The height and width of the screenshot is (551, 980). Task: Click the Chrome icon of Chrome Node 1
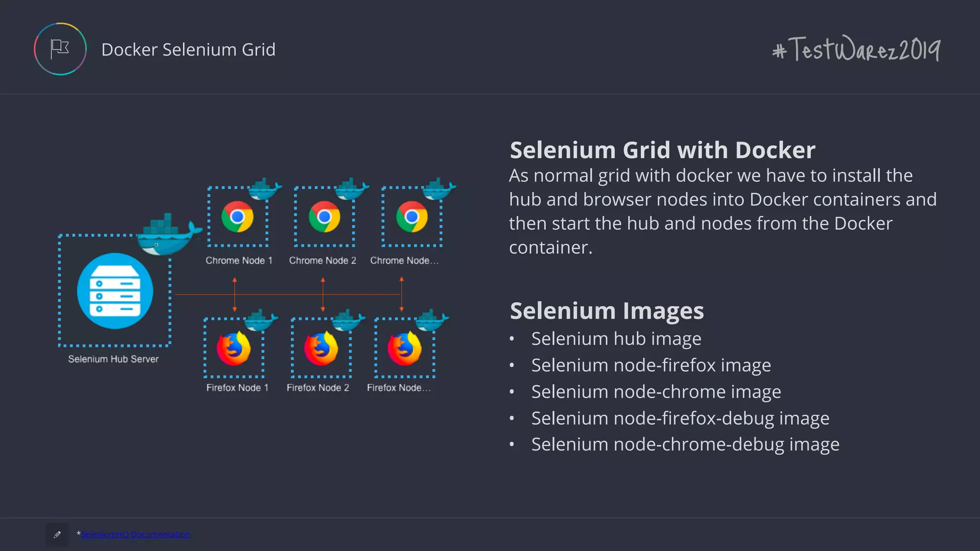click(x=237, y=217)
